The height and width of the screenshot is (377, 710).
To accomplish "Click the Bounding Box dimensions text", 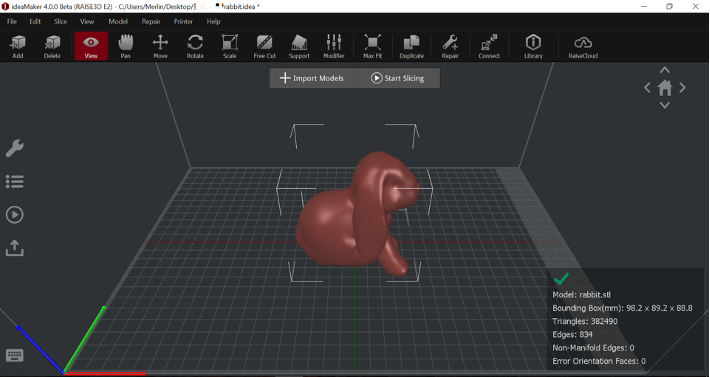I will coord(622,308).
